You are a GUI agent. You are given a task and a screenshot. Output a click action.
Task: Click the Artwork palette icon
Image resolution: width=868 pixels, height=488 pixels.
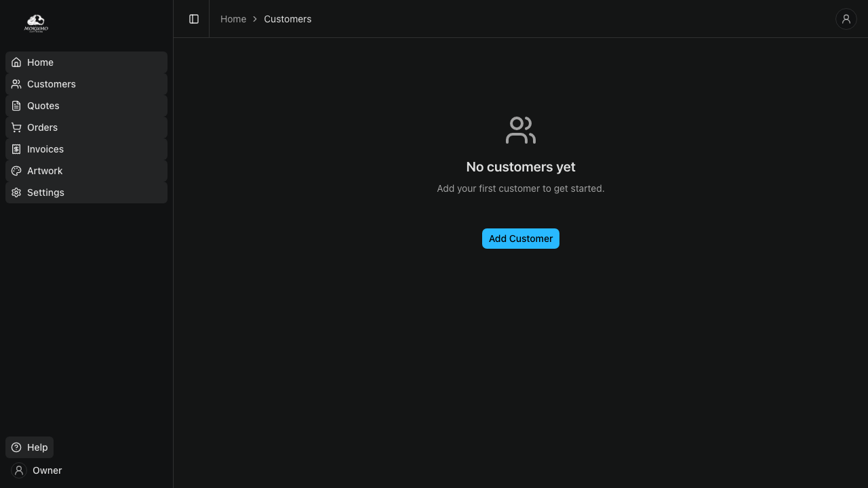point(16,171)
